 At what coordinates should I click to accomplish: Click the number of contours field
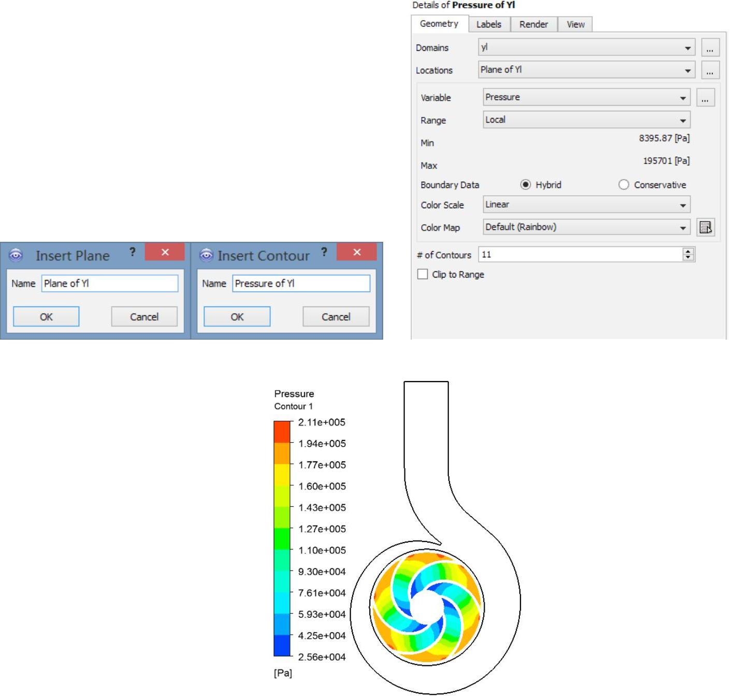(x=580, y=254)
